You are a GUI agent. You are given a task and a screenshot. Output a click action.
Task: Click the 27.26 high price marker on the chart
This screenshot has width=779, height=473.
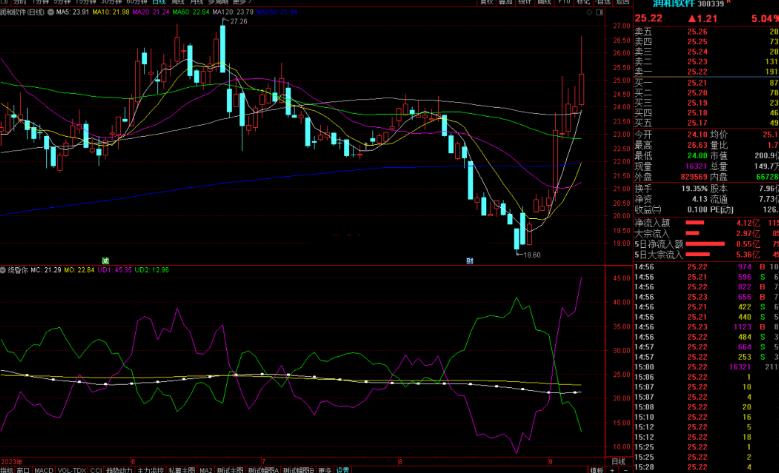pos(238,22)
